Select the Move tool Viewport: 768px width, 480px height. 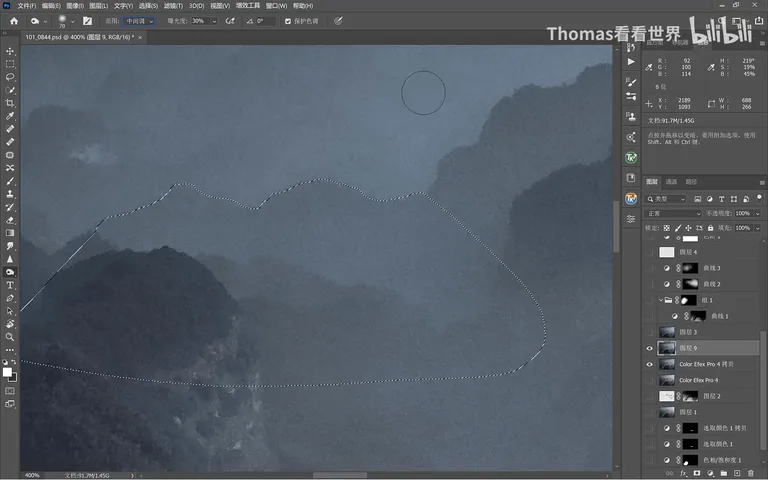pos(10,51)
